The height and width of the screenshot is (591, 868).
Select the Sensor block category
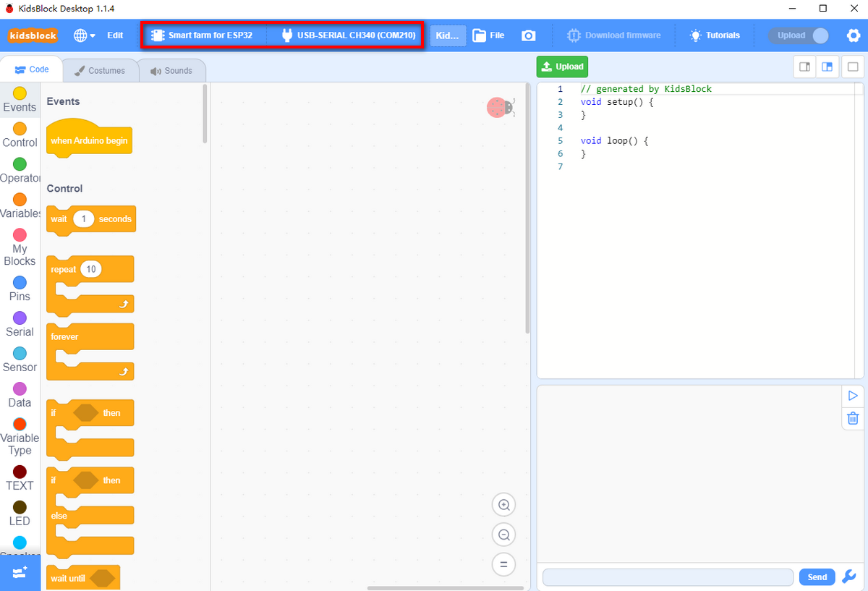pyautogui.click(x=20, y=360)
